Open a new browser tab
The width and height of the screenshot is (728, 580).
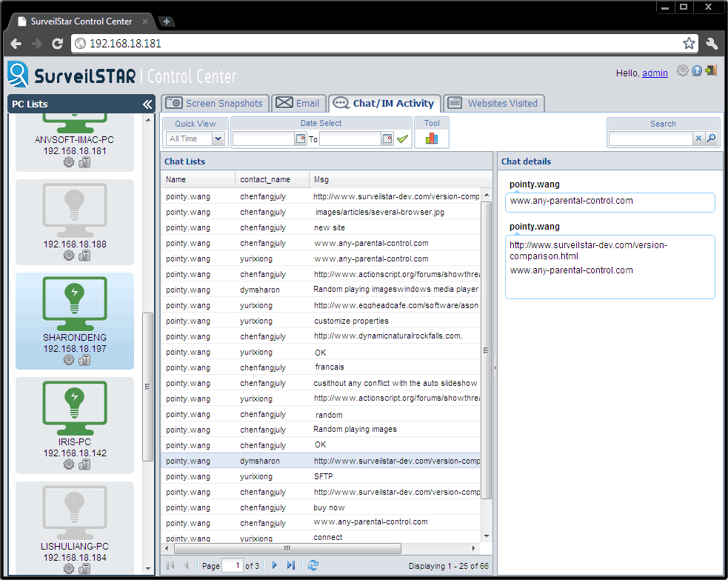(166, 21)
